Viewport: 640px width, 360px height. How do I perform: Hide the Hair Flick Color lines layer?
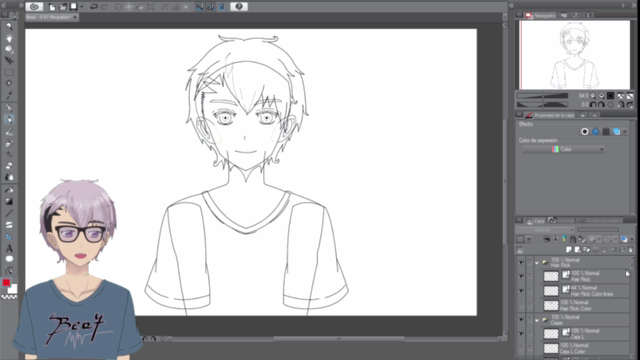point(521,291)
